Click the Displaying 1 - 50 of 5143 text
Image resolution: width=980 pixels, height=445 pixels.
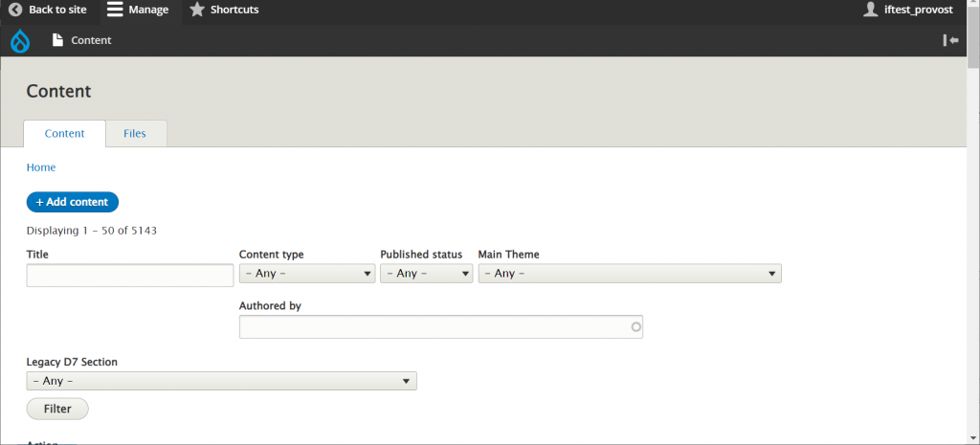coord(91,231)
